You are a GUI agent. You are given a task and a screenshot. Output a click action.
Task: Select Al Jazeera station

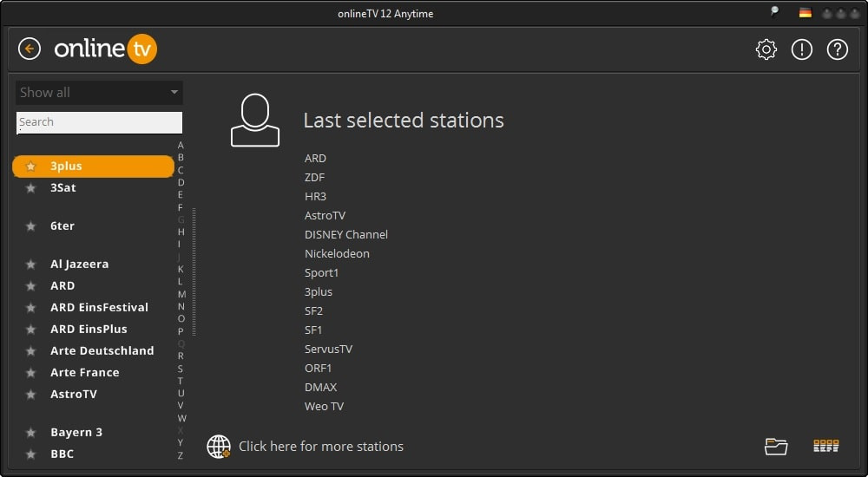[x=79, y=264]
